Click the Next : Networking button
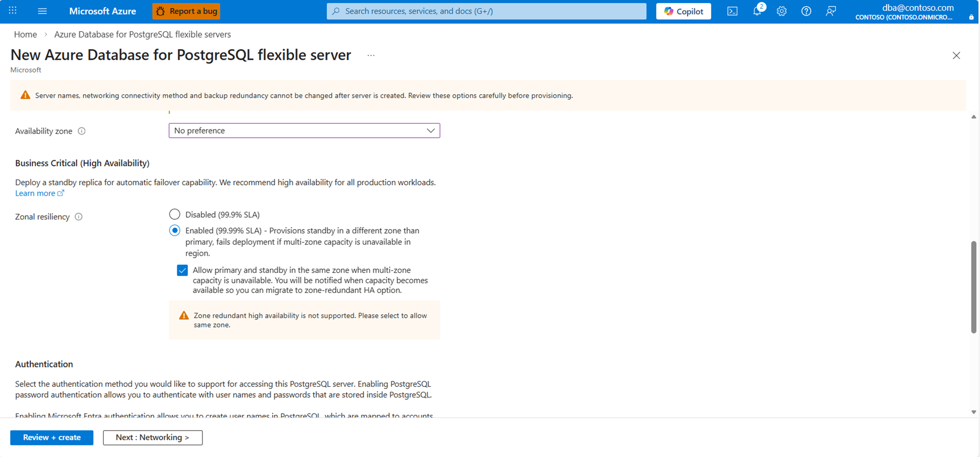The width and height of the screenshot is (980, 457). point(152,437)
